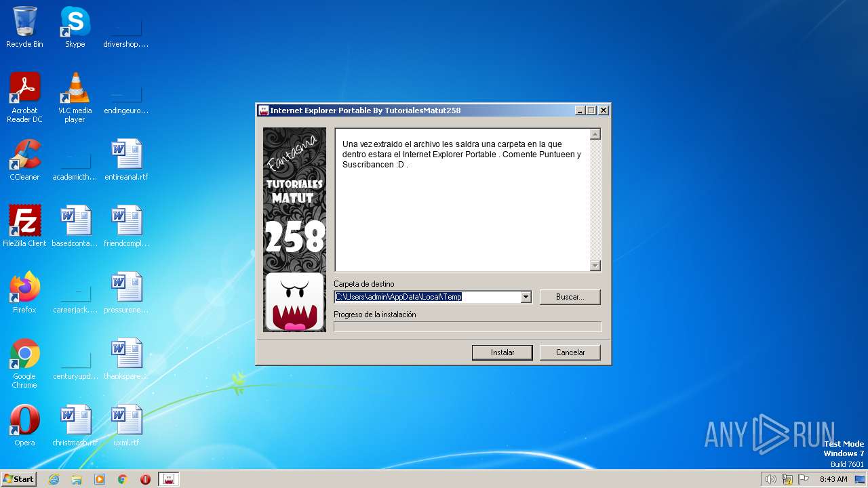Open the media player taskbar icon
Screen dimensions: 868x488
click(100, 479)
